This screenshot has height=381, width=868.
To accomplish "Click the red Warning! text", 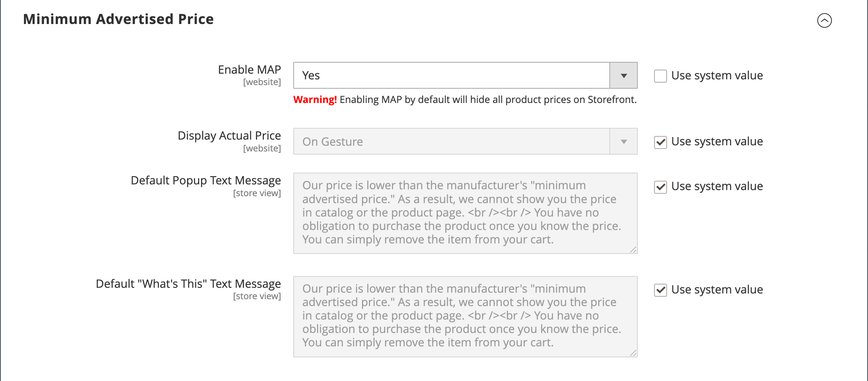I will 315,100.
